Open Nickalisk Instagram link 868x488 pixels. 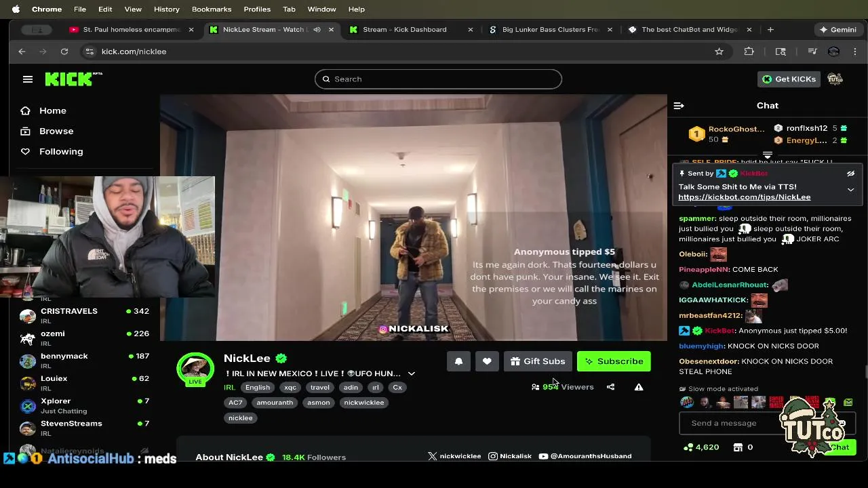tap(510, 456)
